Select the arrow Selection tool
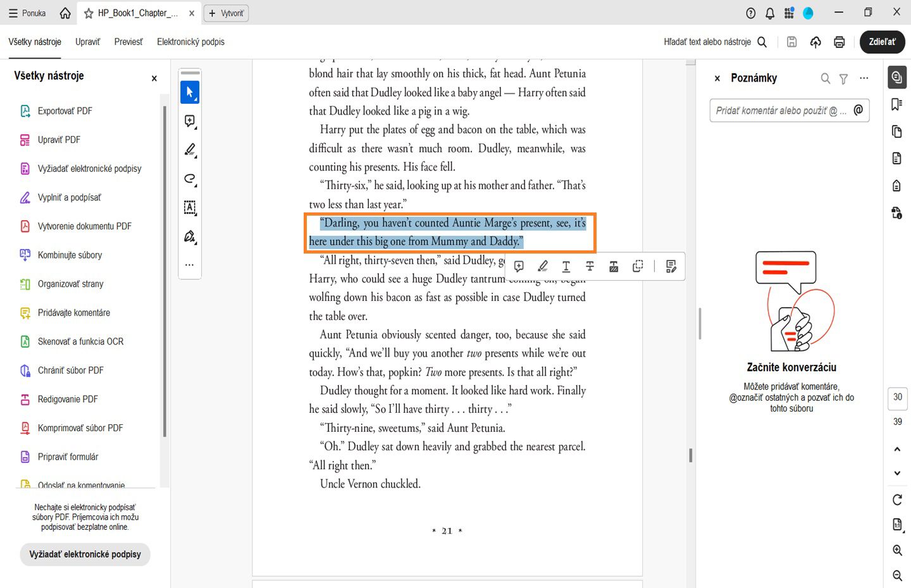Screen dimensions: 911x588 pos(190,92)
